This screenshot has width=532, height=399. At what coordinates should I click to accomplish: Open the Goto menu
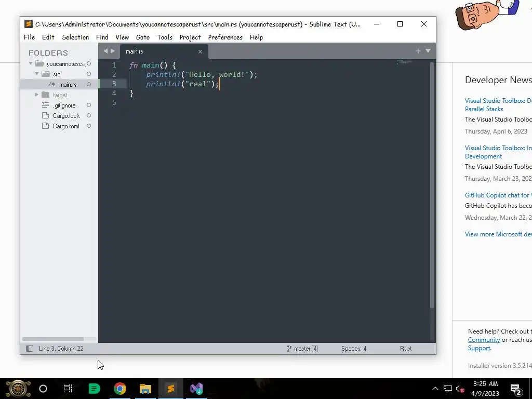coord(142,37)
